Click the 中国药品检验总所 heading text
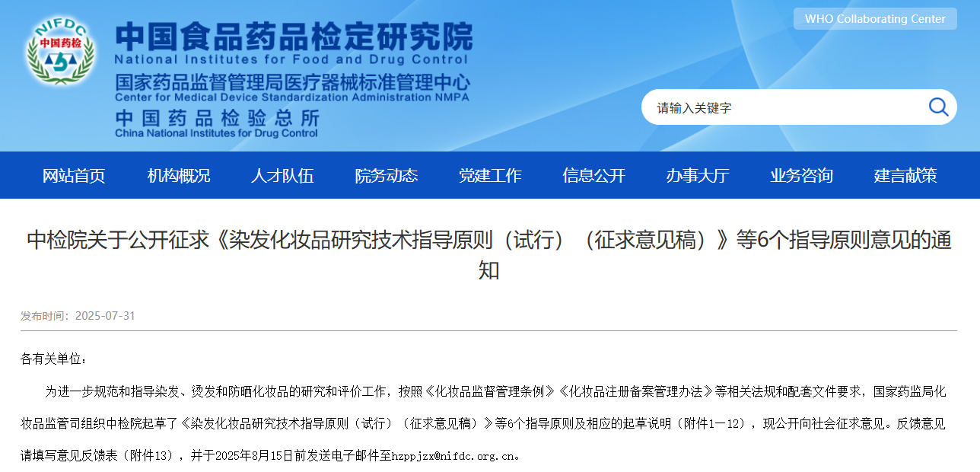 (218, 119)
